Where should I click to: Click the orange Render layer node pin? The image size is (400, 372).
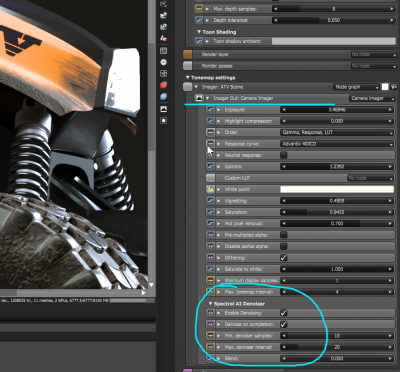(188, 54)
